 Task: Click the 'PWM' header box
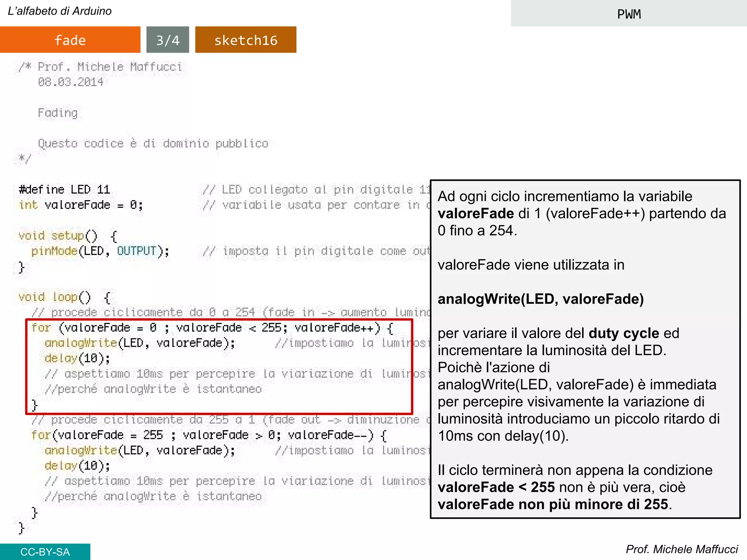(629, 13)
